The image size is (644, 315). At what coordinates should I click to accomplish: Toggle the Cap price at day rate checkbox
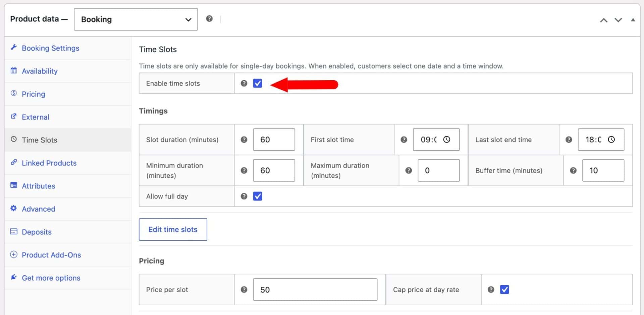coord(504,289)
